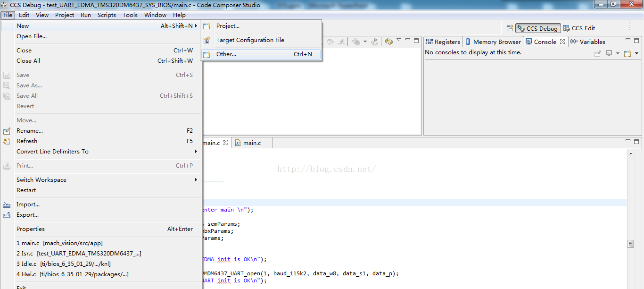
Task: Click the grayed Step Over icon
Action: click(x=330, y=42)
